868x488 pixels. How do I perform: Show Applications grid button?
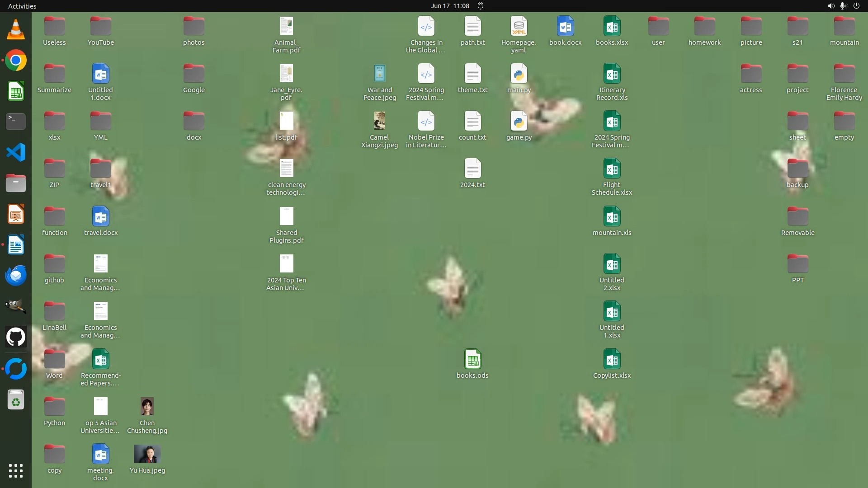(16, 471)
